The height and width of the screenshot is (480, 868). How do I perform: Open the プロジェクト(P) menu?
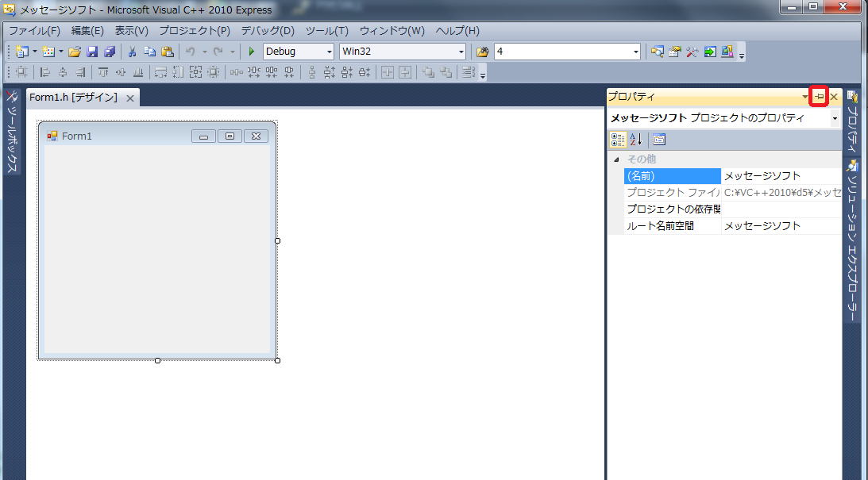[194, 31]
